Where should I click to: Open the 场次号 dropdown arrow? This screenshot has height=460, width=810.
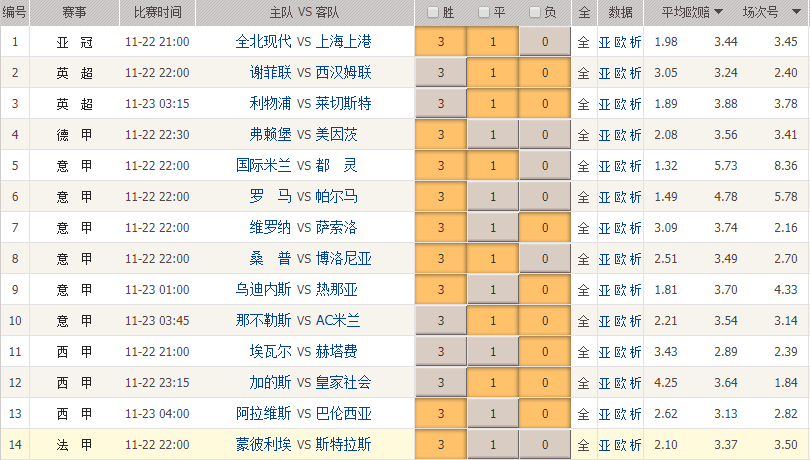pos(796,12)
